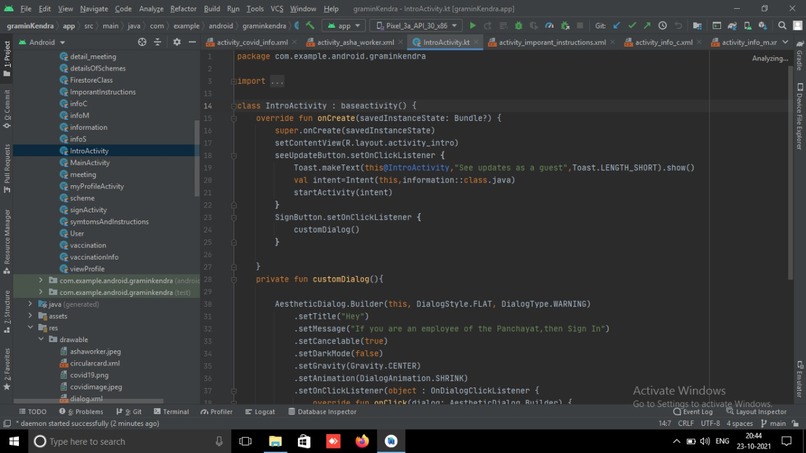
Task: Click the Windows search box
Action: click(x=129, y=441)
